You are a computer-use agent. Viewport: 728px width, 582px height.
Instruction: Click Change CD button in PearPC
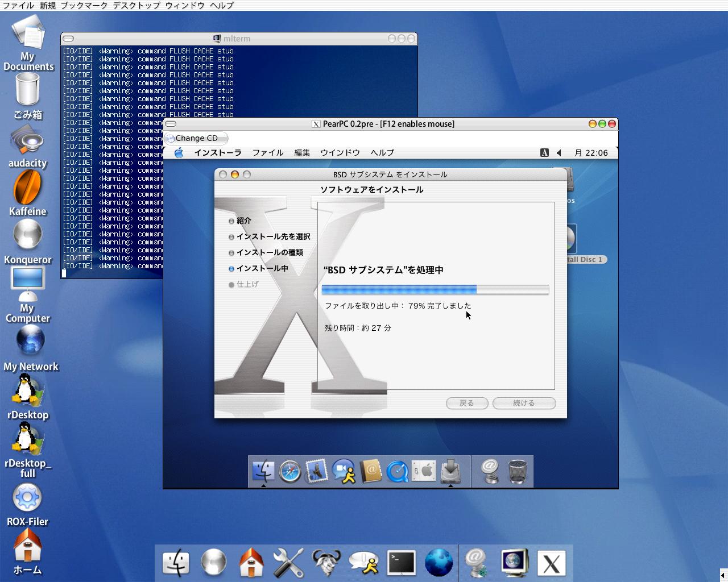pyautogui.click(x=196, y=138)
